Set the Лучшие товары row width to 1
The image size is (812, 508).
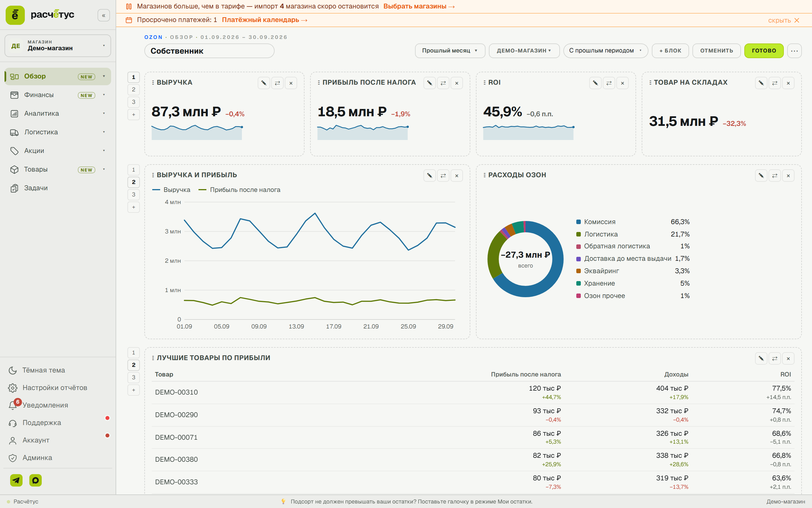pyautogui.click(x=134, y=352)
